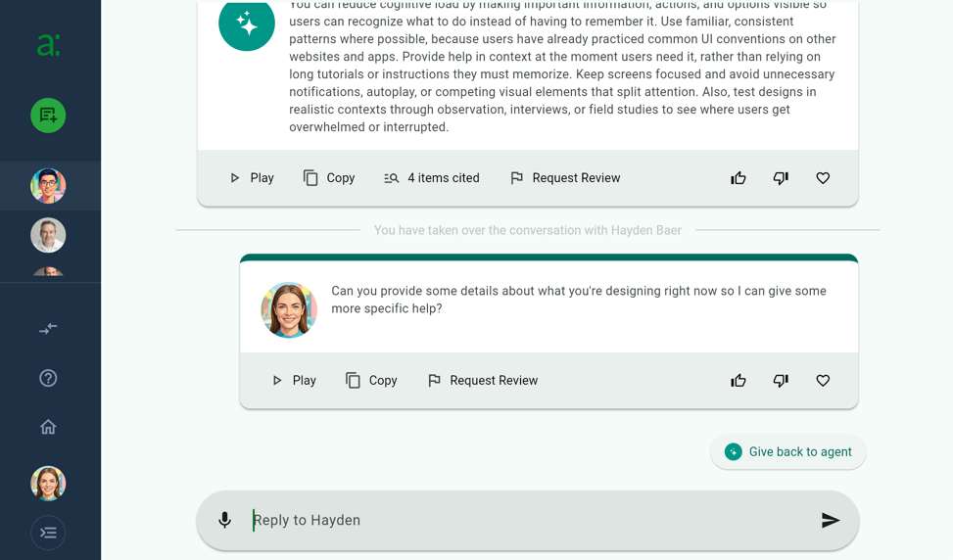Open your profile avatar in sidebar
The image size is (953, 560).
point(48,484)
